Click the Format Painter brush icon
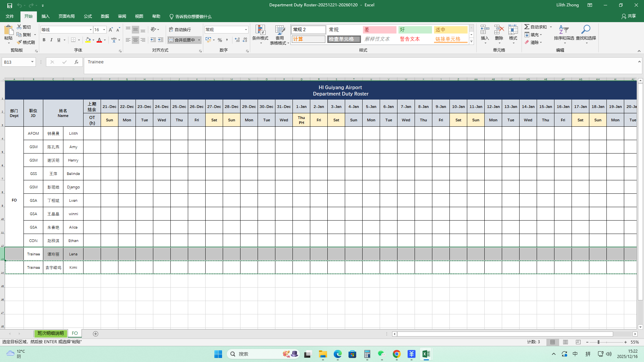Viewport: 644px width, 362px height. tap(19, 42)
